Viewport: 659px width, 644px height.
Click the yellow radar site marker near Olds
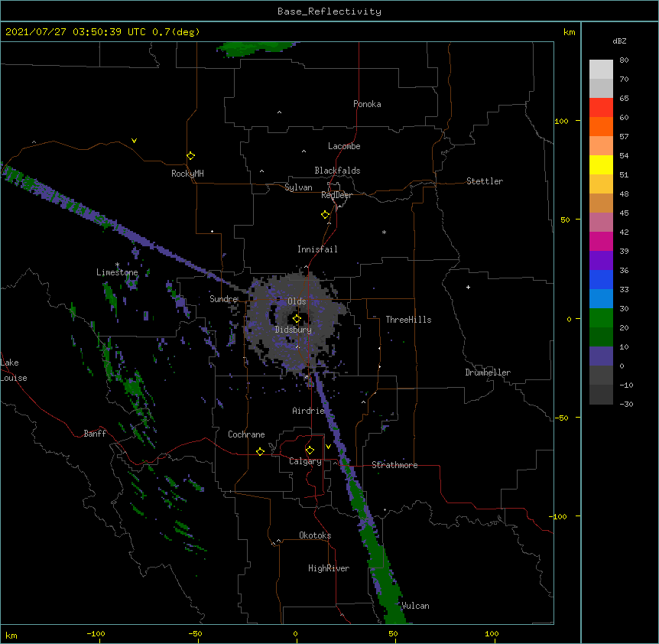[x=297, y=319]
